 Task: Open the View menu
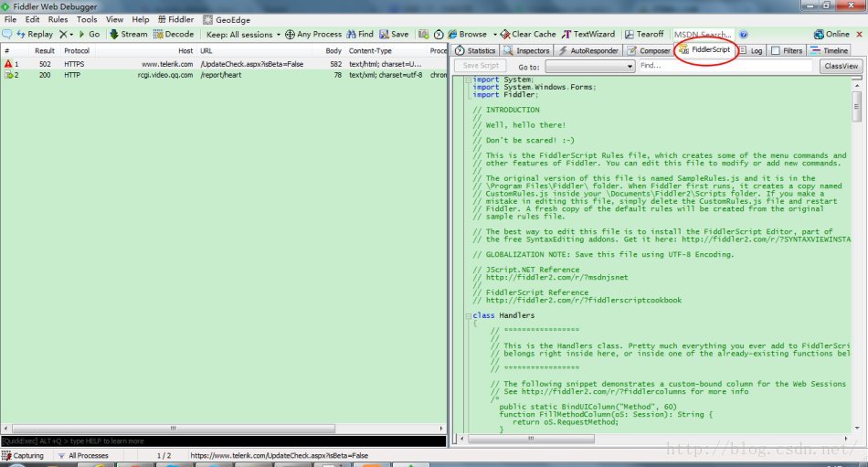point(114,19)
